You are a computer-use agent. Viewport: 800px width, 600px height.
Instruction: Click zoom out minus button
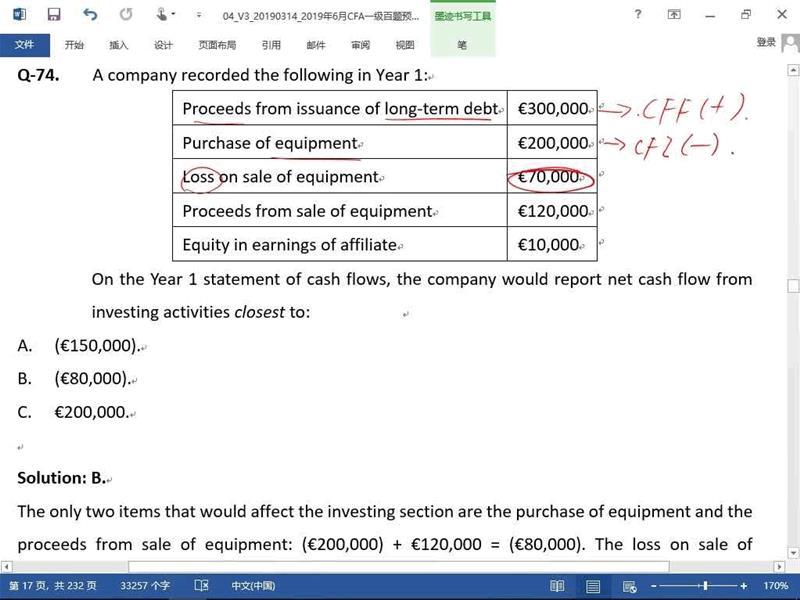pyautogui.click(x=654, y=586)
